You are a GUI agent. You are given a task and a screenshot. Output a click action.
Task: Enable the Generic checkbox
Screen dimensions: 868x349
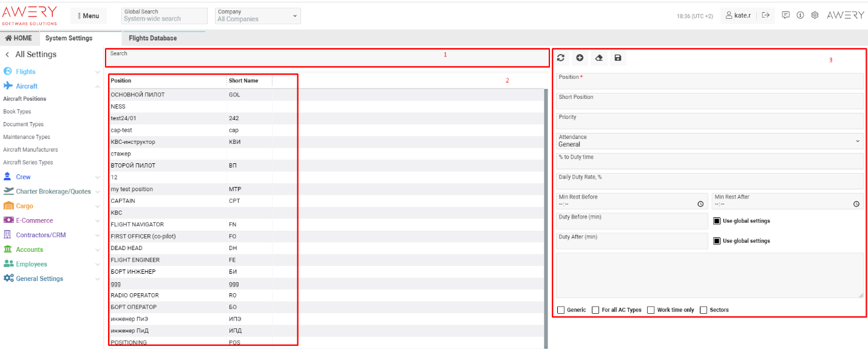pyautogui.click(x=561, y=310)
